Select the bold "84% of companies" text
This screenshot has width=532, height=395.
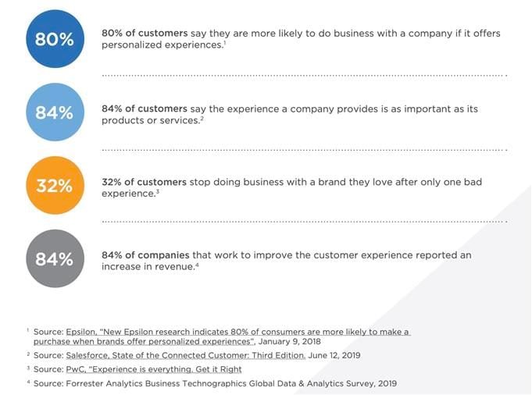[145, 255]
